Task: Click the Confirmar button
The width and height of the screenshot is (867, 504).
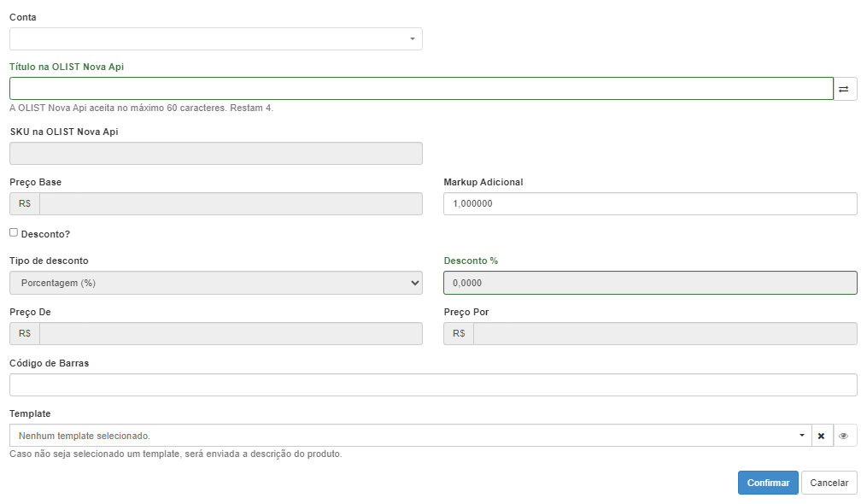Action: (x=768, y=483)
